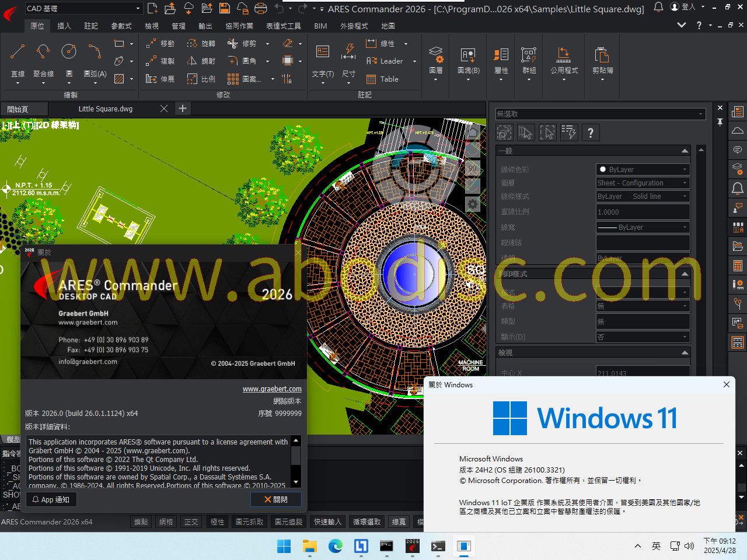Open the CAD 基礎 workspace dropdown
The image size is (747, 560).
[83, 8]
